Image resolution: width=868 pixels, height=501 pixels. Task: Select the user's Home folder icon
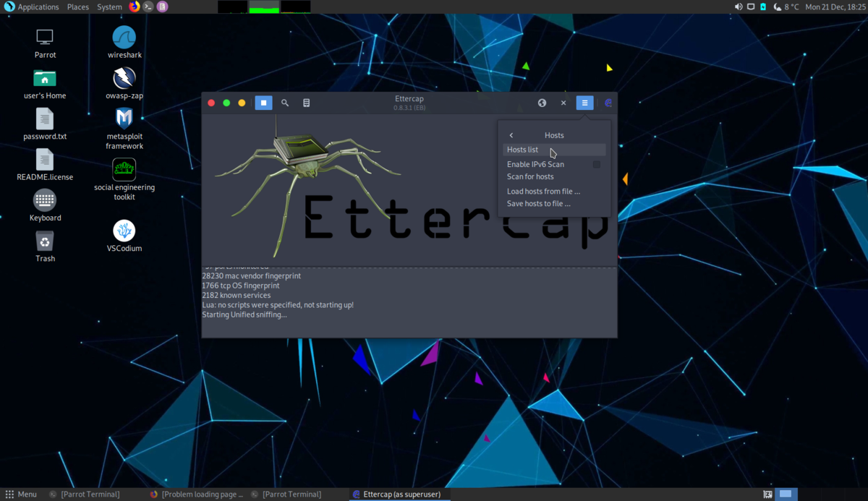[45, 85]
